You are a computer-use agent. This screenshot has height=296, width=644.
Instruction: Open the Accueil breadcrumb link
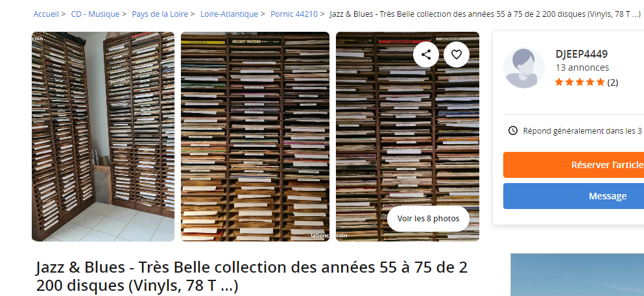pos(46,14)
